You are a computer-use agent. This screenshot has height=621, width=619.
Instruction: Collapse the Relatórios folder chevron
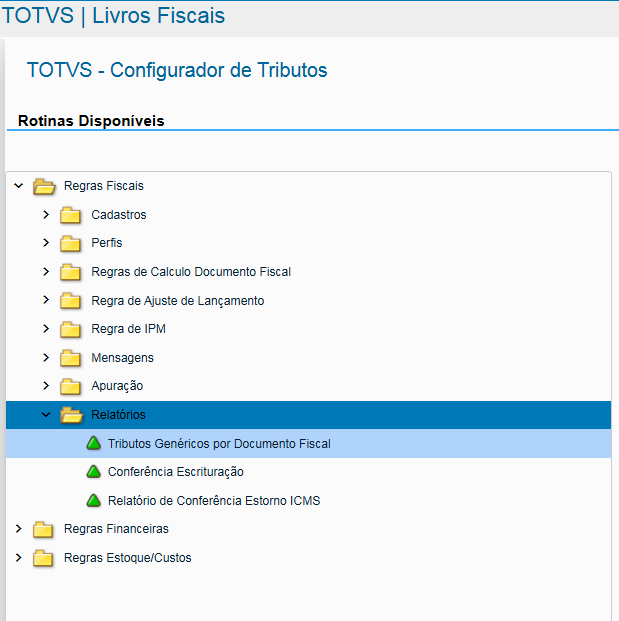[46, 415]
